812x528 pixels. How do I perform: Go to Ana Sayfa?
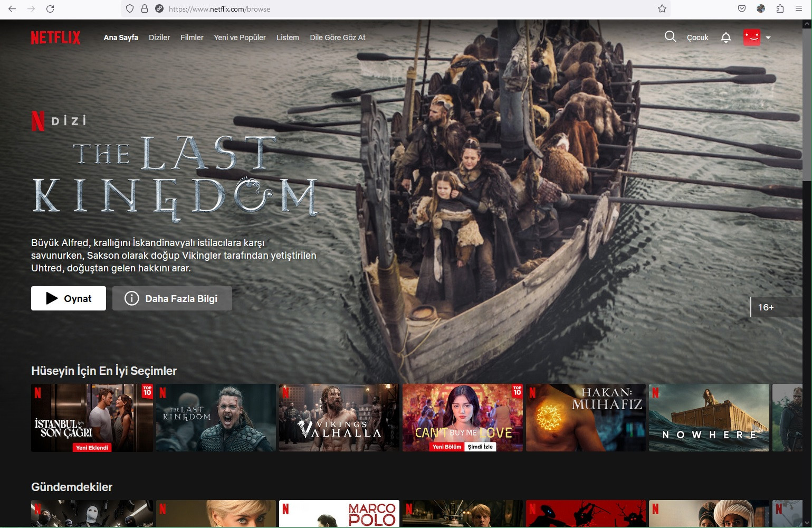pos(121,37)
